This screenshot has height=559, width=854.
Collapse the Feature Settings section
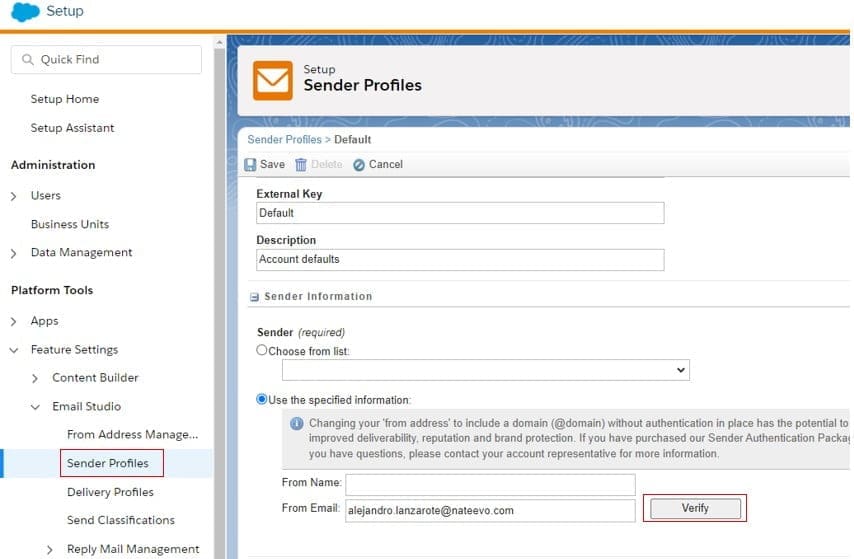pos(14,350)
